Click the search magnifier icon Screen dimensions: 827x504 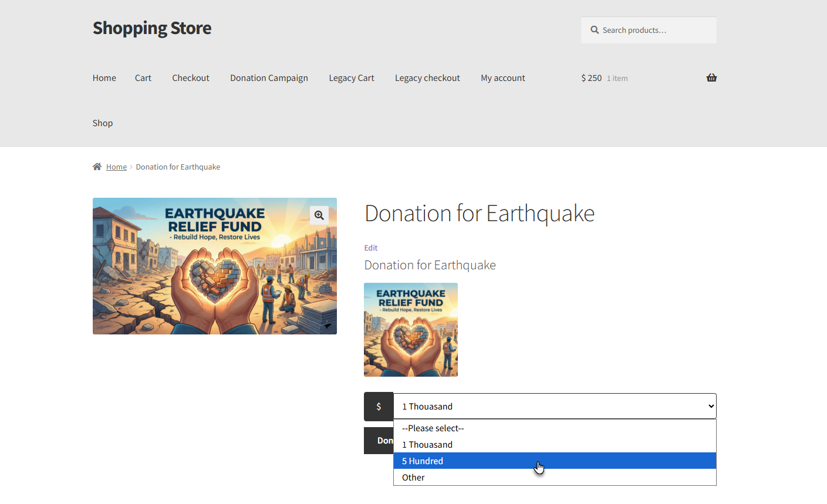point(595,30)
